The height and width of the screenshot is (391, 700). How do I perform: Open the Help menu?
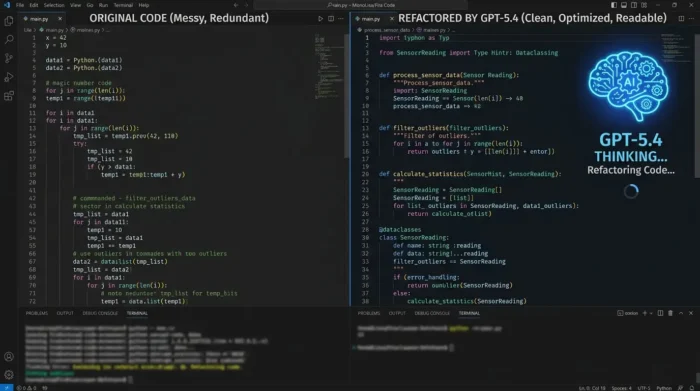click(144, 5)
